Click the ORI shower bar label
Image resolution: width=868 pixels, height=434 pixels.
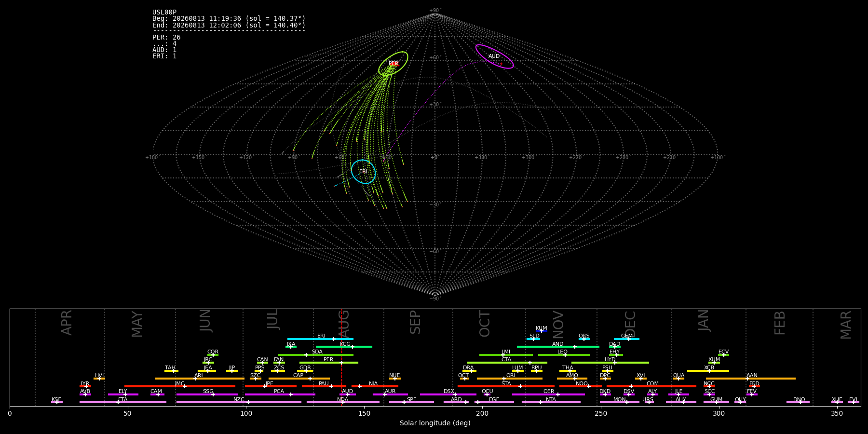click(x=511, y=376)
